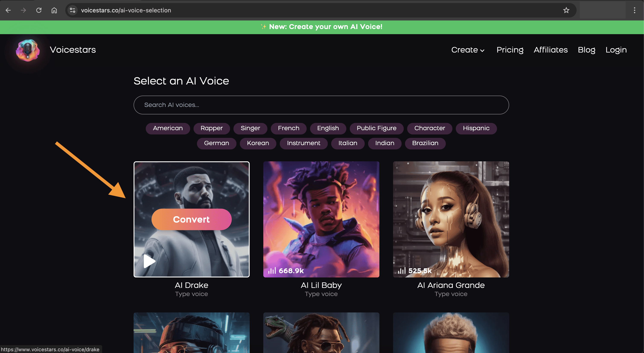Click the Search AI voices input field
644x353 pixels.
point(321,105)
